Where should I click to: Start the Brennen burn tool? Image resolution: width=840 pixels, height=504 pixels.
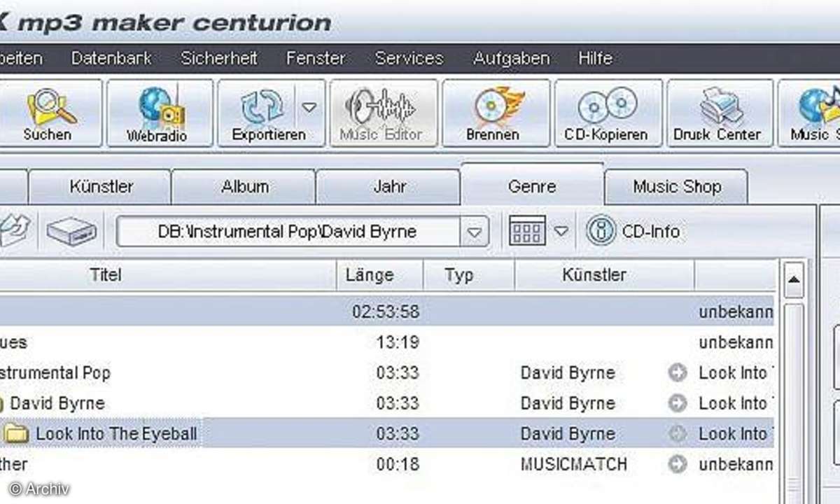click(x=496, y=113)
